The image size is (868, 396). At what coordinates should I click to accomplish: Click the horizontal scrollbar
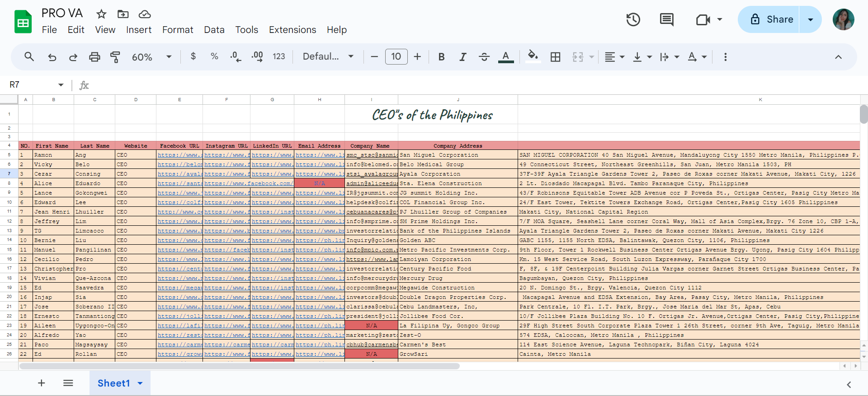coord(240,366)
